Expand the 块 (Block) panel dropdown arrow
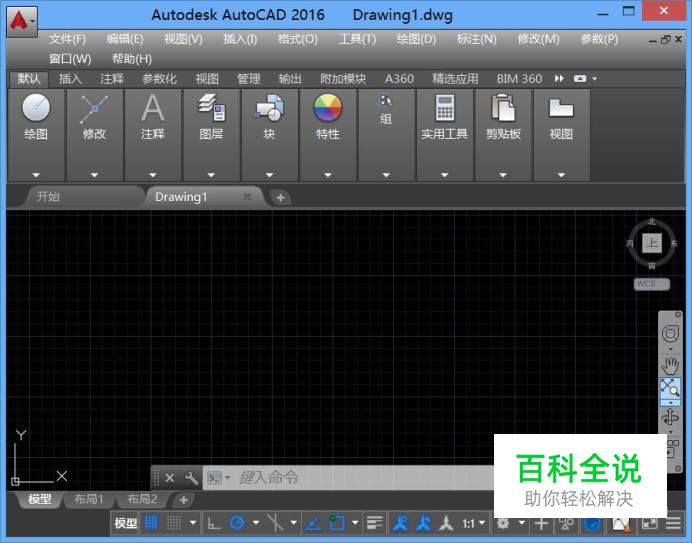The height and width of the screenshot is (543, 692). 269,174
